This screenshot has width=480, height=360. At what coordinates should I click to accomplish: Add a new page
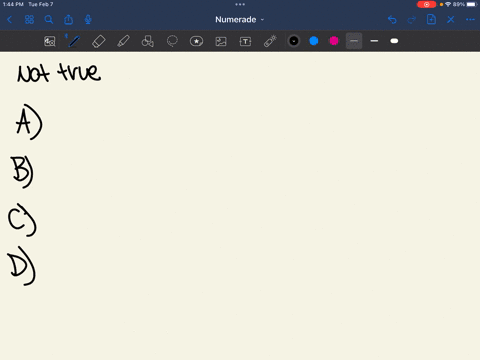(x=431, y=19)
